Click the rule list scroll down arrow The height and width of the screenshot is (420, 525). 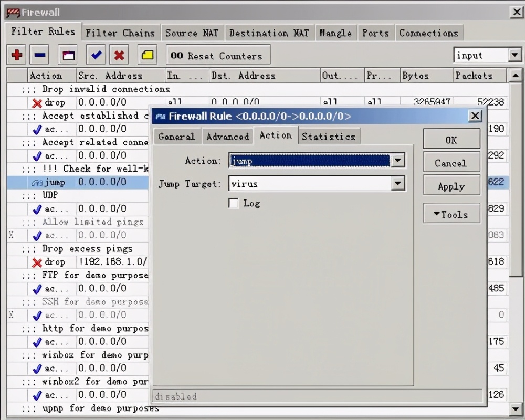(x=516, y=408)
